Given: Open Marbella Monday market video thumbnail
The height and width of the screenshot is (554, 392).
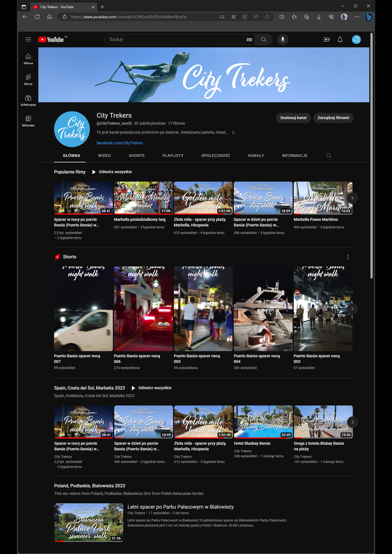Looking at the screenshot, I should [x=143, y=198].
